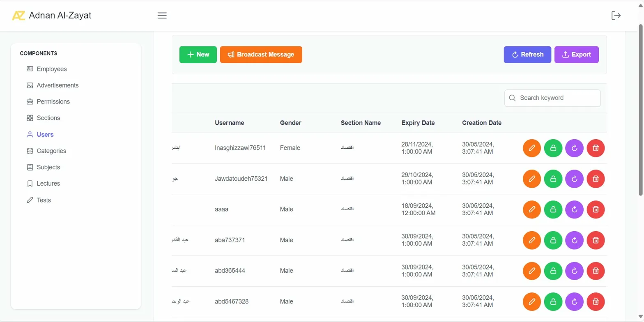
Task: Click the Refresh button
Action: pos(527,55)
